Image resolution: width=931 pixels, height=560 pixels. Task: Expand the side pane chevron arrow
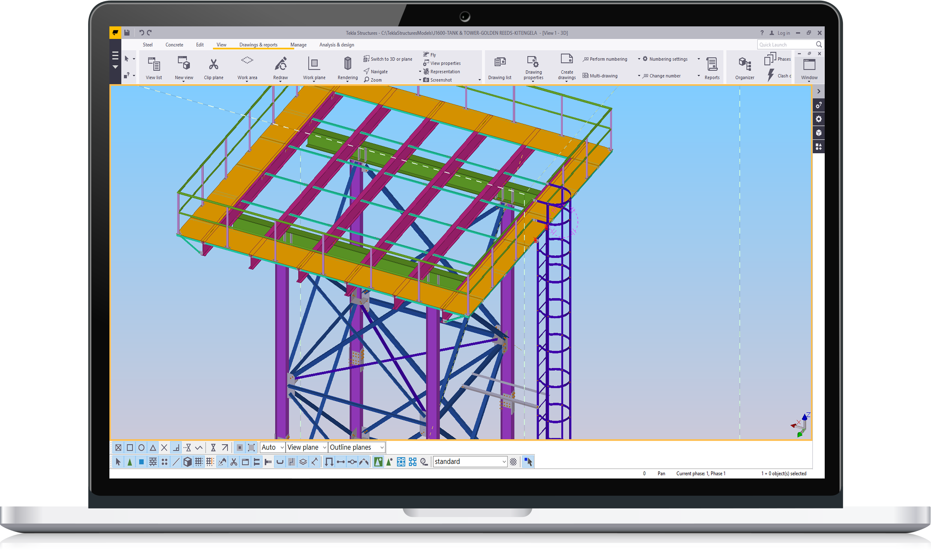tap(819, 91)
